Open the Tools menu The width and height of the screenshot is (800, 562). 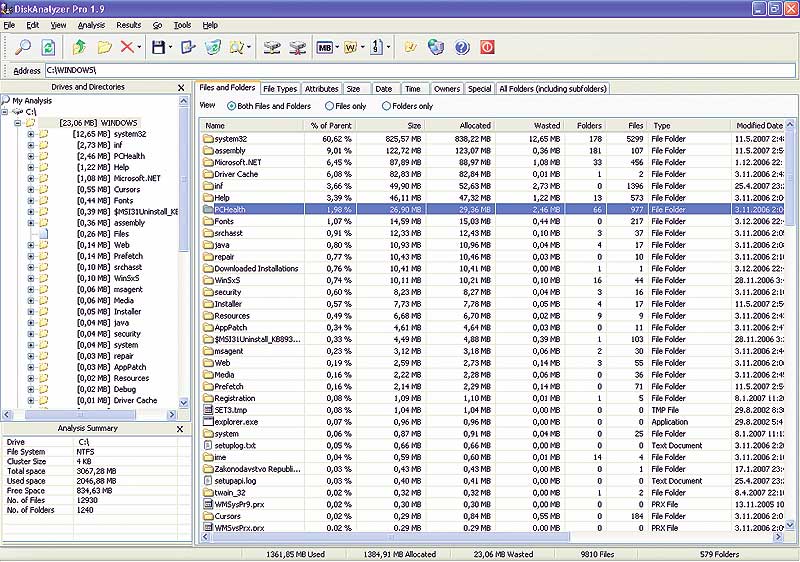click(x=182, y=25)
